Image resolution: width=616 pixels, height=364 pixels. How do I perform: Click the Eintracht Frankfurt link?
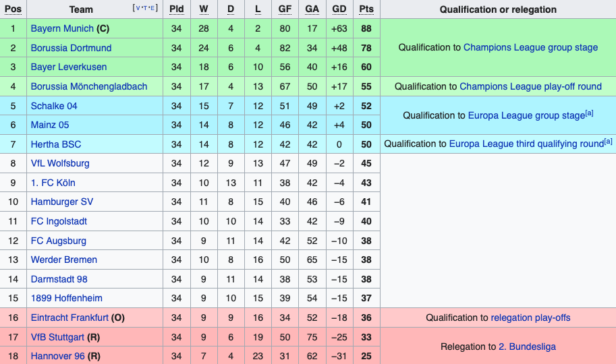click(x=69, y=317)
